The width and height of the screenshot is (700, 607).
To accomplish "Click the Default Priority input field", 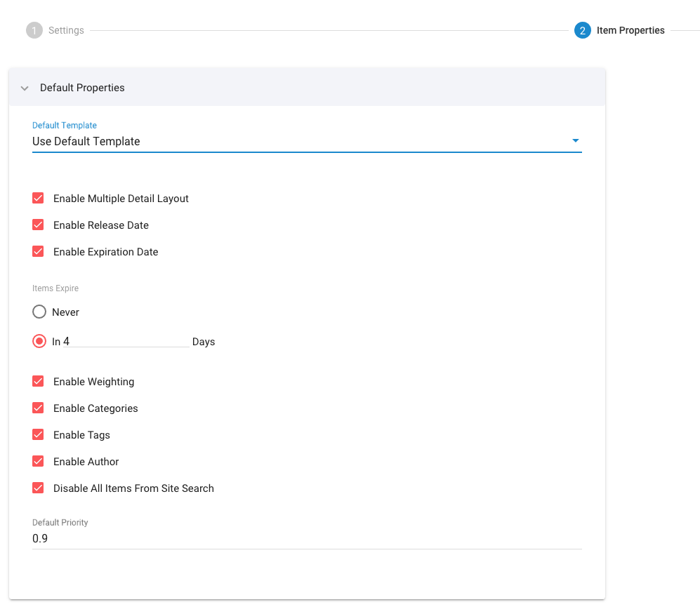I will (307, 539).
